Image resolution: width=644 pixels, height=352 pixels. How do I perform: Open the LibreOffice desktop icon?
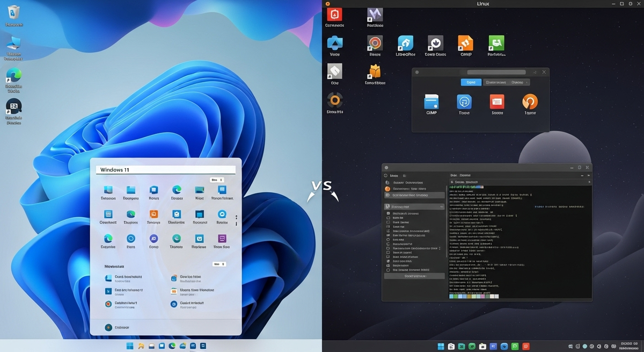[x=405, y=43]
